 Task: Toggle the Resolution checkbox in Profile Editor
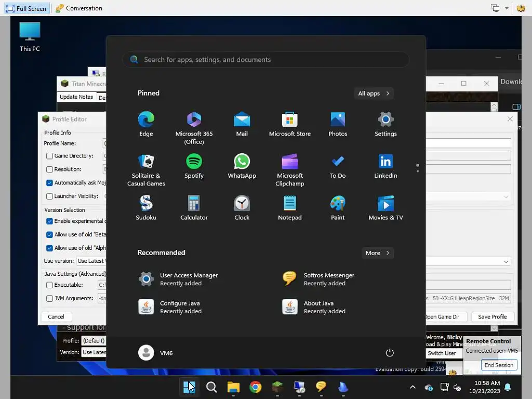pyautogui.click(x=49, y=169)
